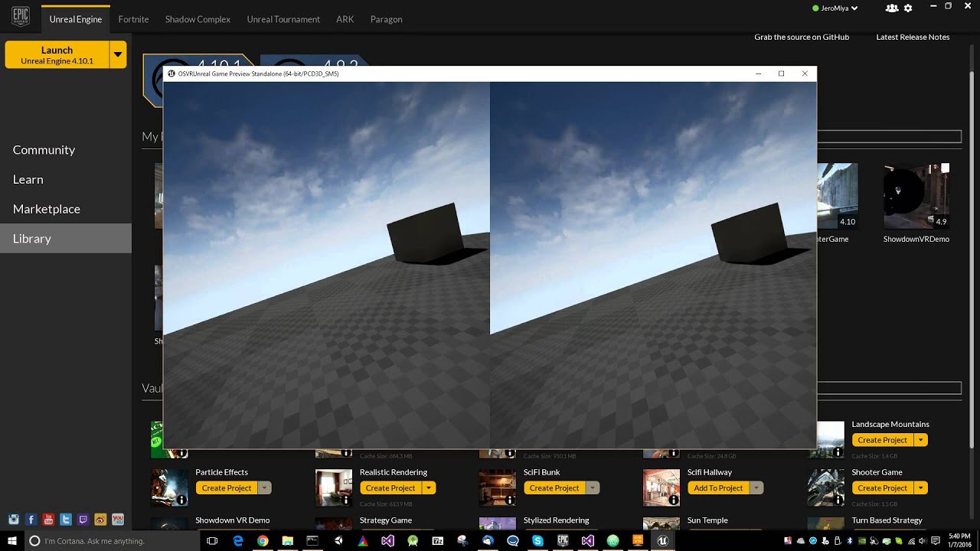Switch to the Fortnite tab
Image resolution: width=980 pixels, height=551 pixels.
(133, 19)
